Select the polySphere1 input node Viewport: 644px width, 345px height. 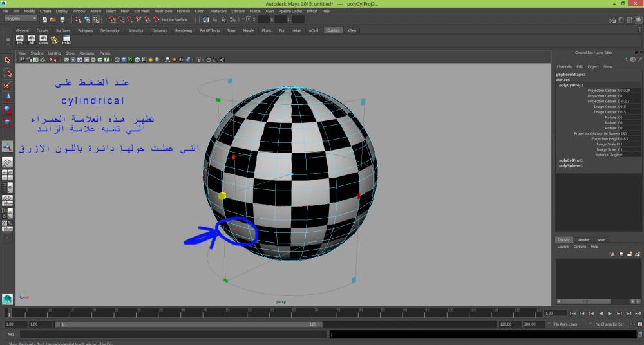[571, 165]
